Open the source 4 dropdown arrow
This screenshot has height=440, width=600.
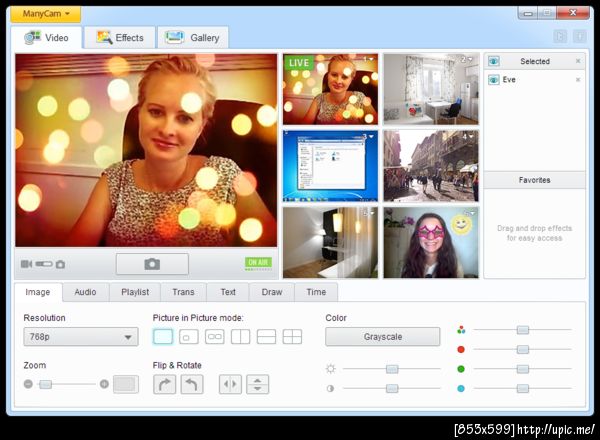[x=469, y=136]
